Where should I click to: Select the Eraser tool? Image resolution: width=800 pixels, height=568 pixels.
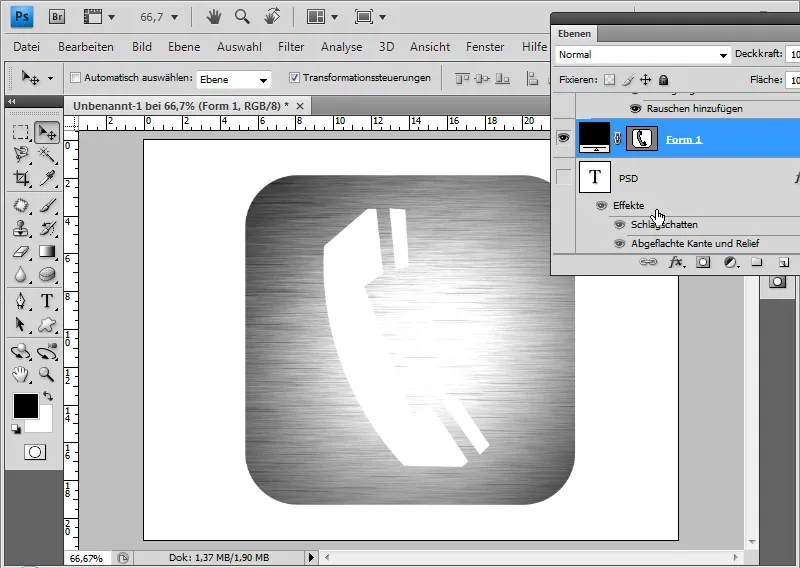[x=20, y=252]
